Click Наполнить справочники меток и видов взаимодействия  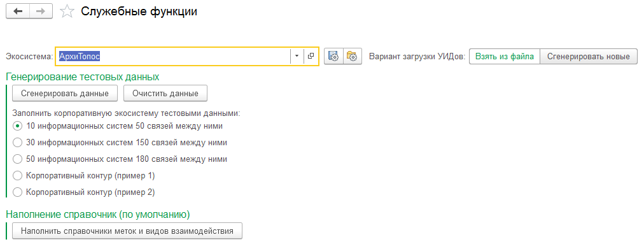pyautogui.click(x=127, y=231)
